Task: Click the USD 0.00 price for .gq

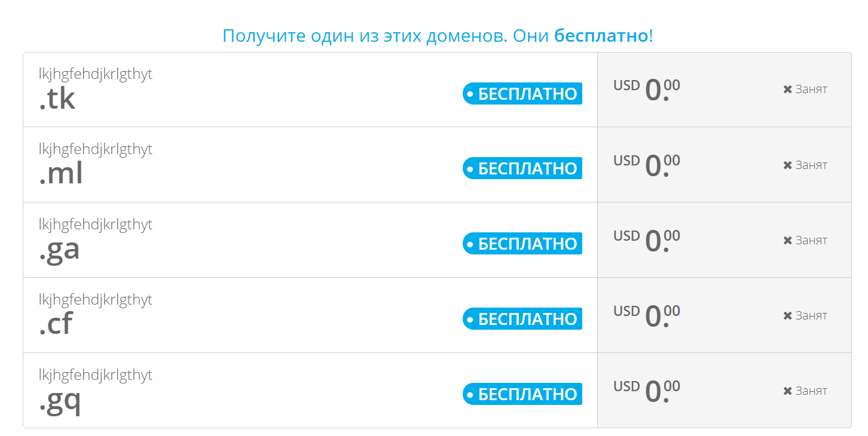Action: pyautogui.click(x=647, y=391)
